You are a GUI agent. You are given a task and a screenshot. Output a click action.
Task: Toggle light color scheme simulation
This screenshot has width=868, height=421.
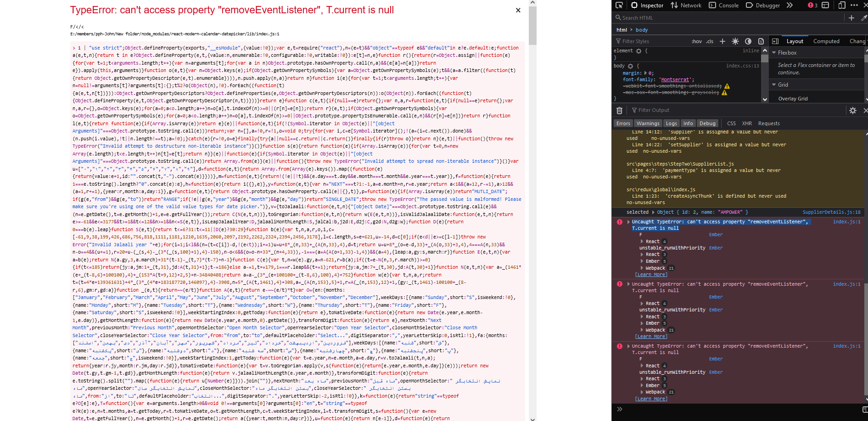735,41
